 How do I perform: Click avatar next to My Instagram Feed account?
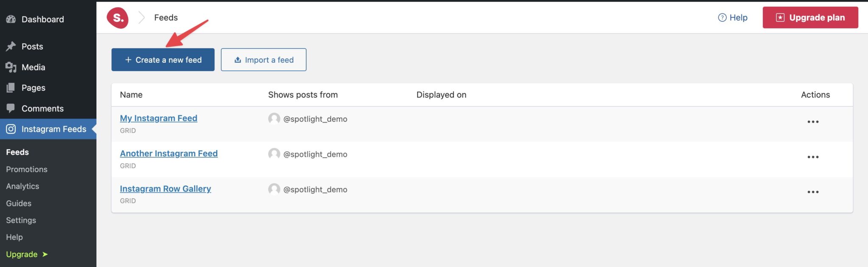coord(274,119)
